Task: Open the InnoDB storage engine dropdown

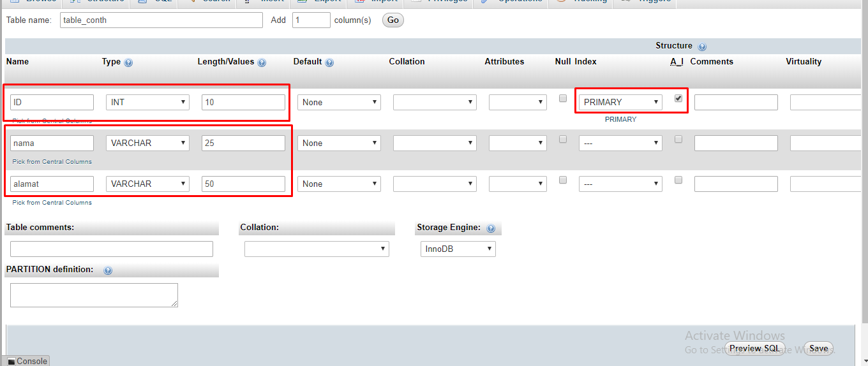Action: pyautogui.click(x=458, y=249)
